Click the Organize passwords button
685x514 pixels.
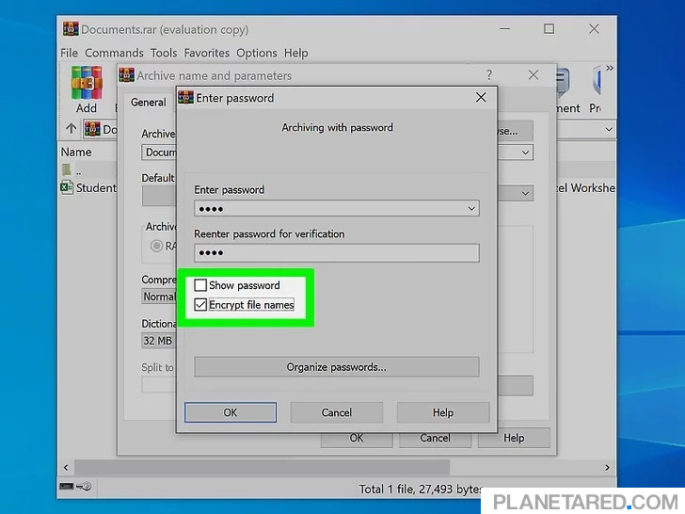(336, 367)
